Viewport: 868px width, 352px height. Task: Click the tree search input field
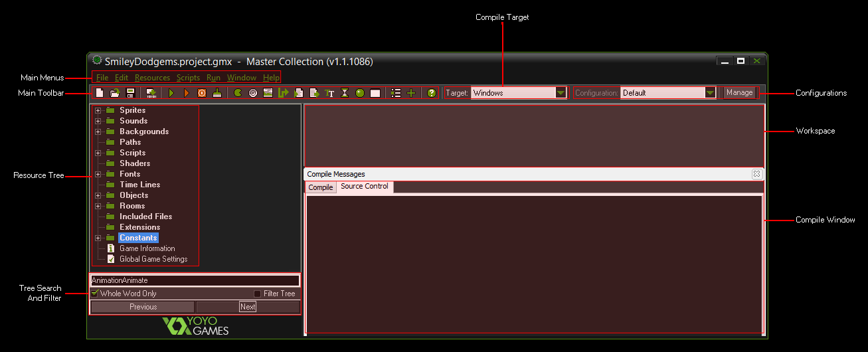tap(195, 280)
